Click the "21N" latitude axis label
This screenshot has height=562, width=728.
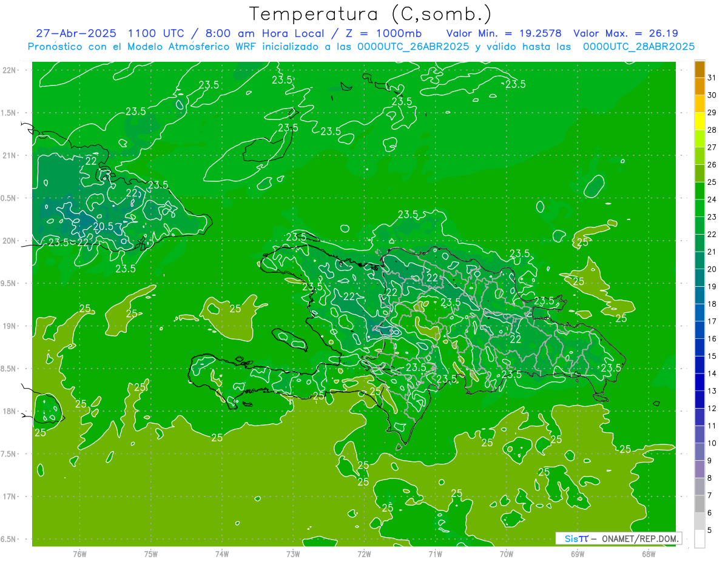(10, 155)
